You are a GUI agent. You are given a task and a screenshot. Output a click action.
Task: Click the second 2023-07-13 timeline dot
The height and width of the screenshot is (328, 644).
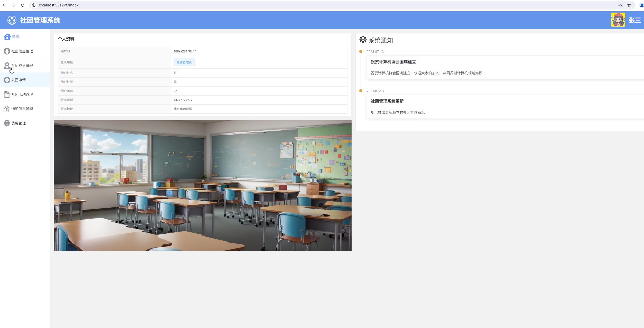[x=361, y=91]
